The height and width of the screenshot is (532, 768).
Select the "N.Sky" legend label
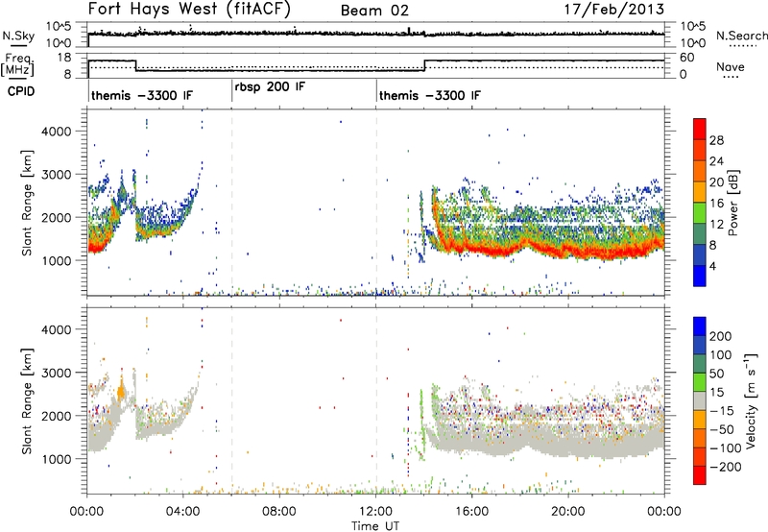pyautogui.click(x=18, y=36)
